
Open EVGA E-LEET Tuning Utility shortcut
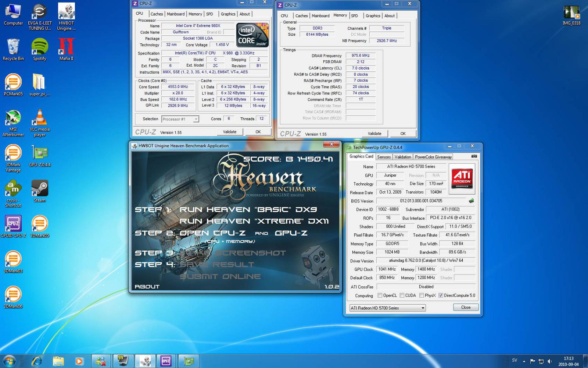40,17
